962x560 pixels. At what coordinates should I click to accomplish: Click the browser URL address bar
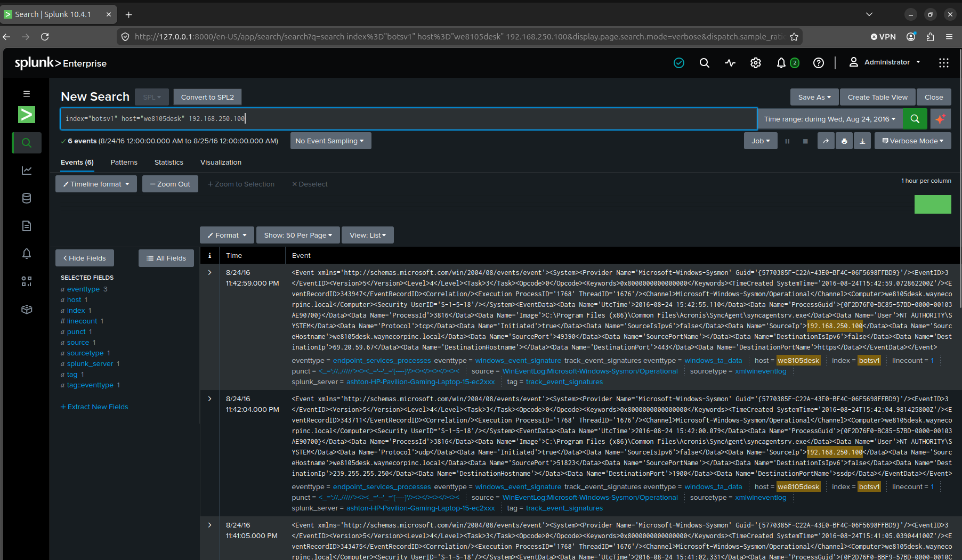(458, 37)
